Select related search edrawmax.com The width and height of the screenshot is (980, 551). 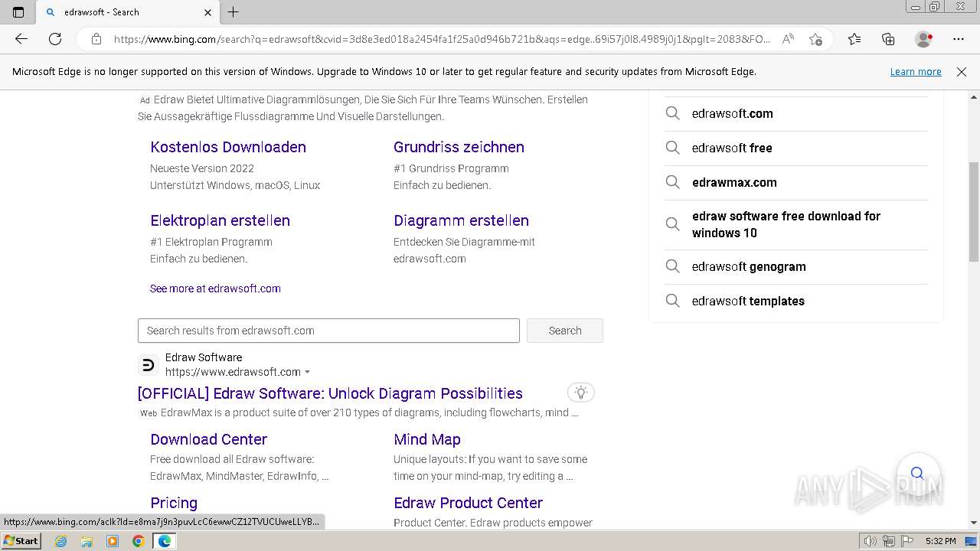click(x=734, y=182)
